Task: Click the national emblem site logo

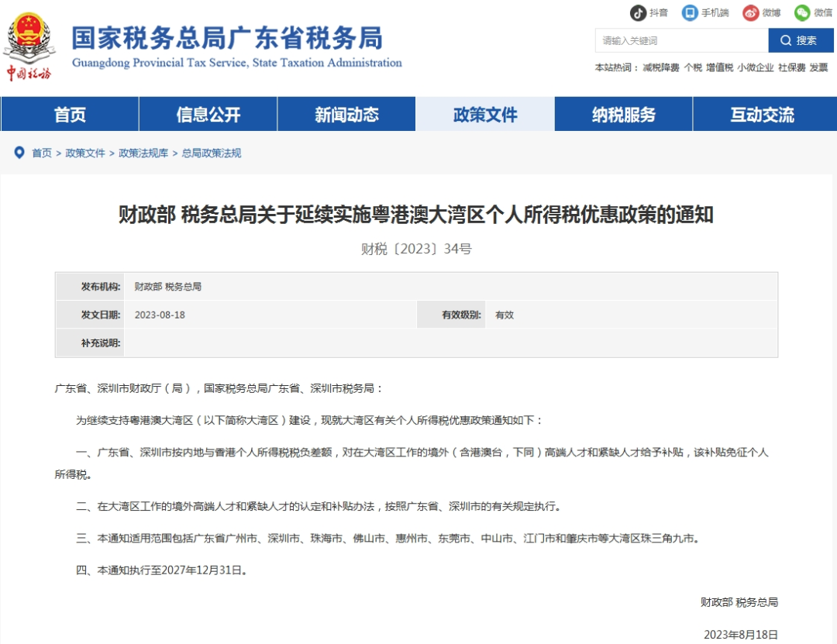Action: (29, 31)
